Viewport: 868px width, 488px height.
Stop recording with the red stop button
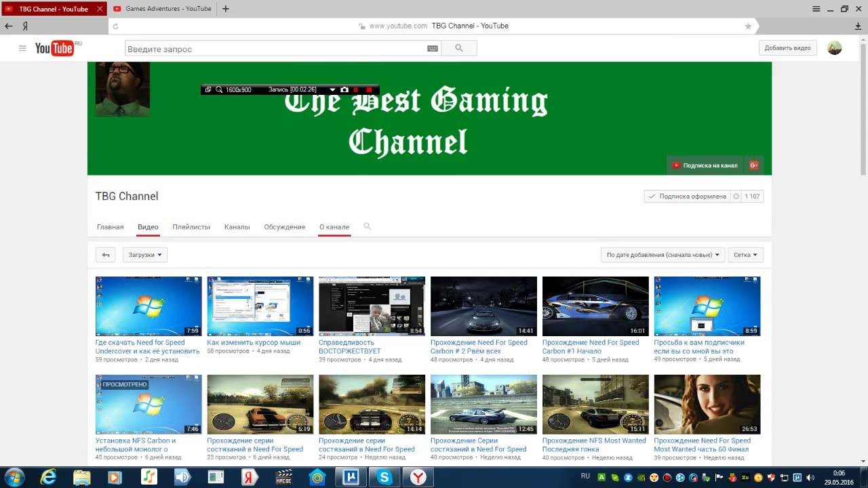click(369, 89)
